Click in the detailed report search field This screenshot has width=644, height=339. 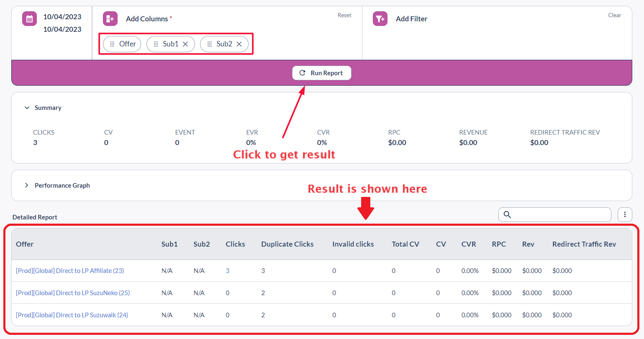click(x=560, y=214)
